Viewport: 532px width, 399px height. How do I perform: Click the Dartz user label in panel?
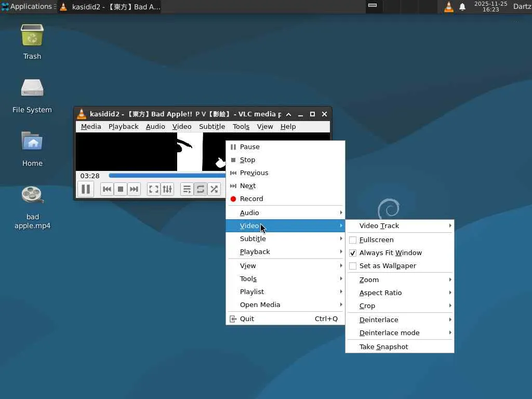click(x=522, y=6)
